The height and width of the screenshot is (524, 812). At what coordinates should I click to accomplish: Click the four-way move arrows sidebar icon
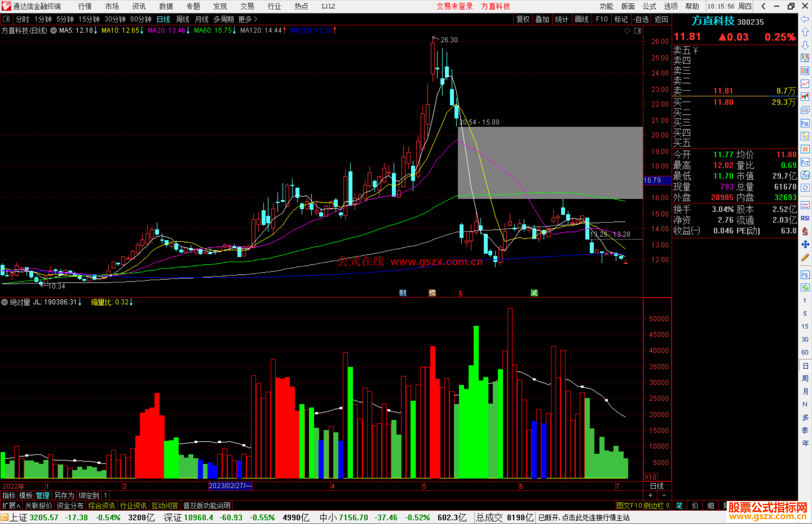click(x=805, y=245)
